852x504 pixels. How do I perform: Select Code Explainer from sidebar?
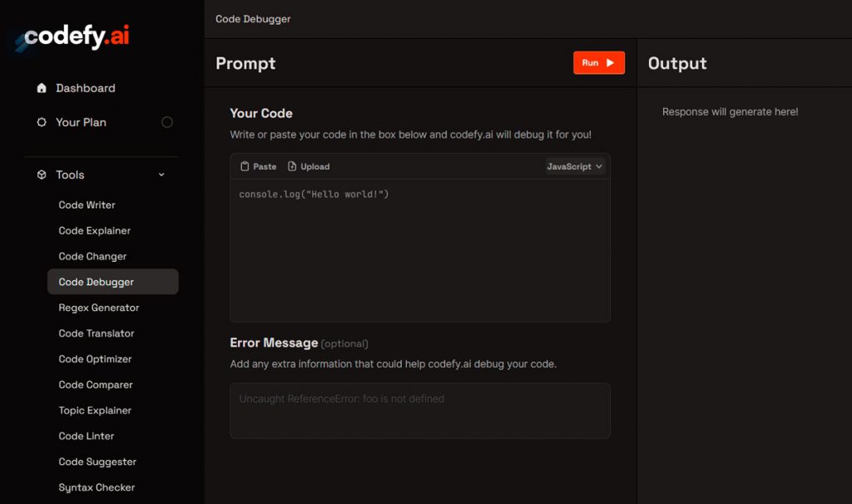pyautogui.click(x=95, y=231)
